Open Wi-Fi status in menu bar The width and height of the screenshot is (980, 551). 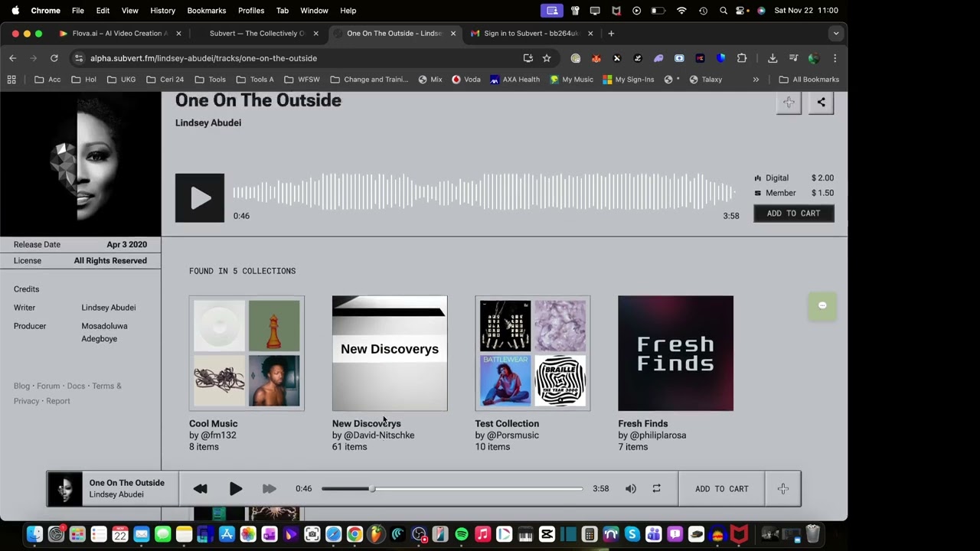pyautogui.click(x=681, y=11)
